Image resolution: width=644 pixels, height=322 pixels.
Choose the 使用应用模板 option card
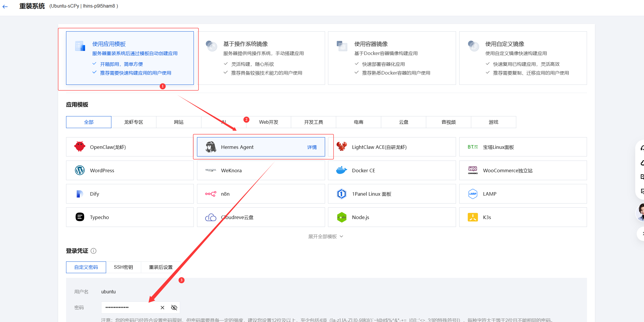pyautogui.click(x=130, y=58)
